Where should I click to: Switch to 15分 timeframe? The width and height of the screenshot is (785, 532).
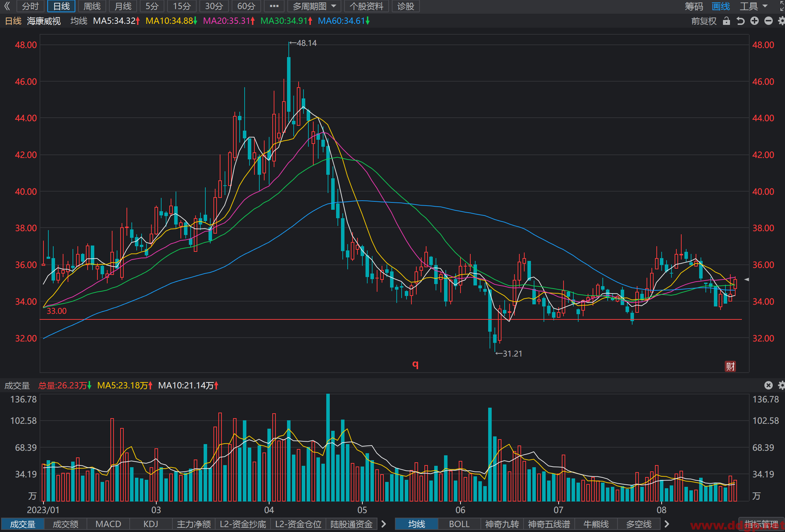[x=182, y=6]
